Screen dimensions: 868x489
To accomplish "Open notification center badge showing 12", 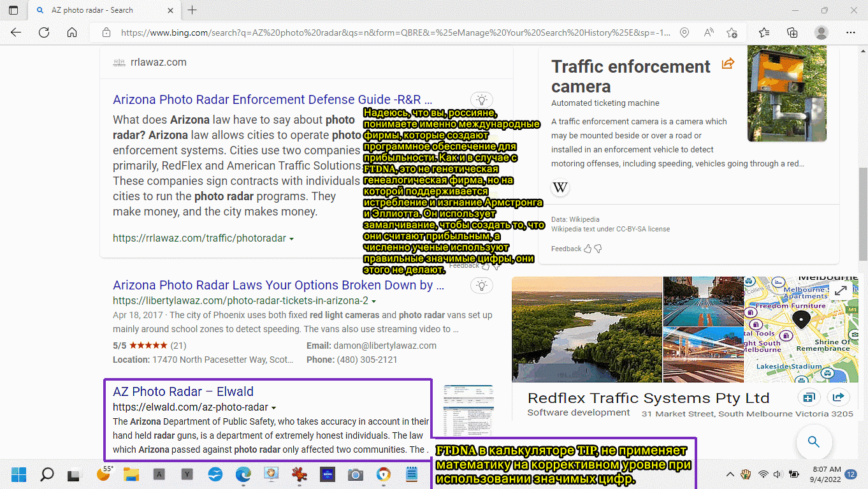I will point(851,474).
